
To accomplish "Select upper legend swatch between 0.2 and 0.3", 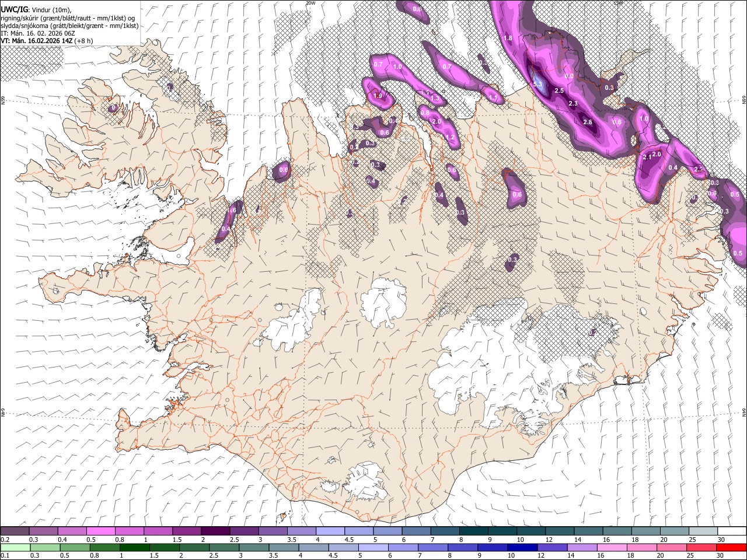I will point(15,531).
